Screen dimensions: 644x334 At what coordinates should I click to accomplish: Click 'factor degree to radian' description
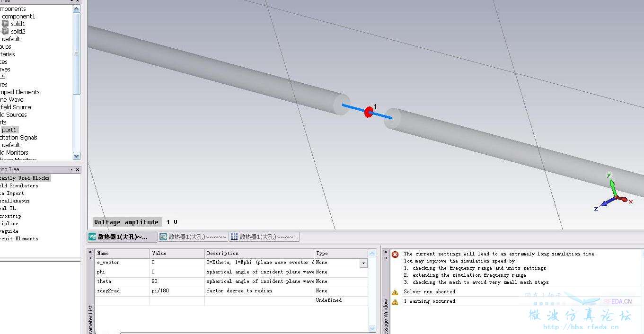(x=239, y=291)
